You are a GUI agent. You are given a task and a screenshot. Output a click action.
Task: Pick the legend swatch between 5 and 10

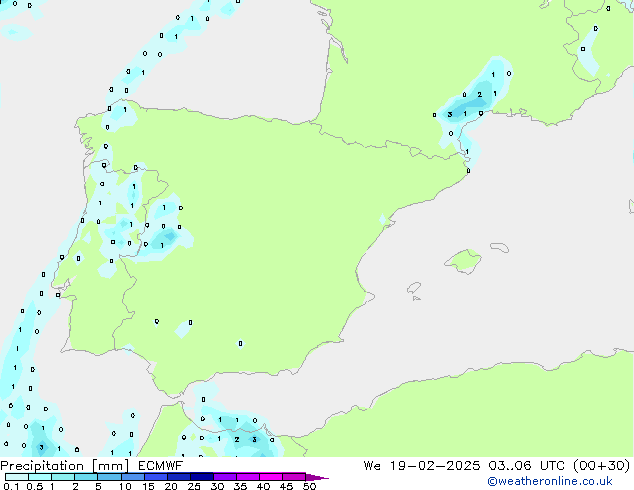[109, 477]
